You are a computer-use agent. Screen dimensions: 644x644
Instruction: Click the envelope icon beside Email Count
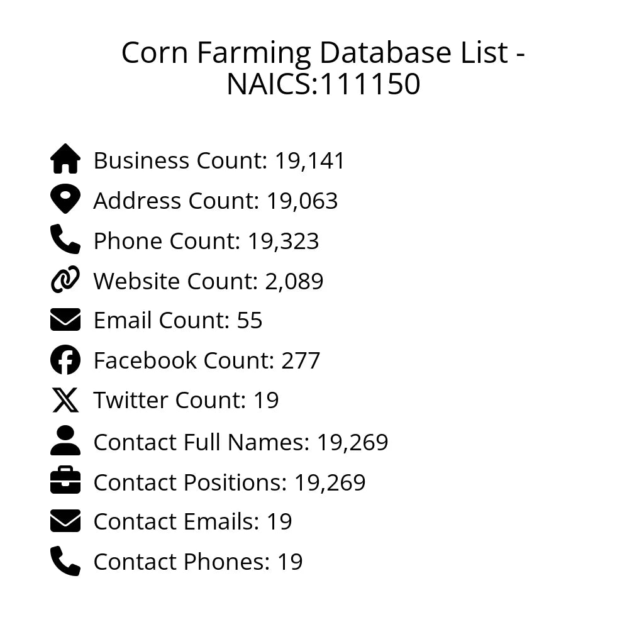[65, 319]
